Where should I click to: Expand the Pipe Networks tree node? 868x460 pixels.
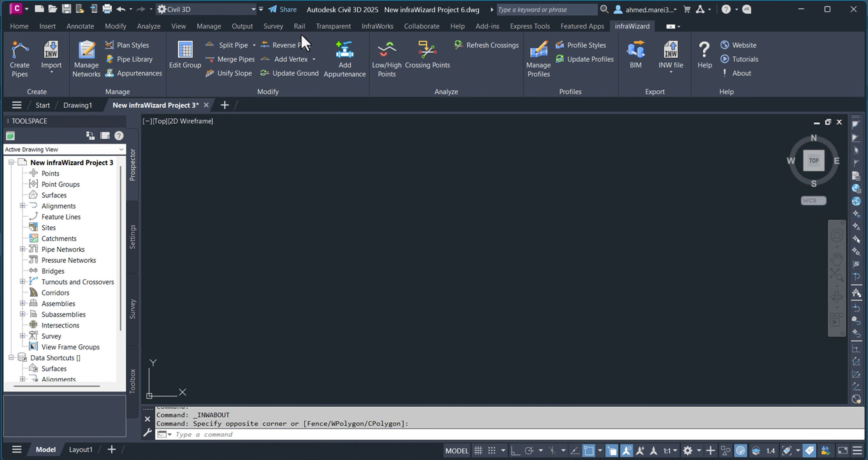[x=22, y=249]
